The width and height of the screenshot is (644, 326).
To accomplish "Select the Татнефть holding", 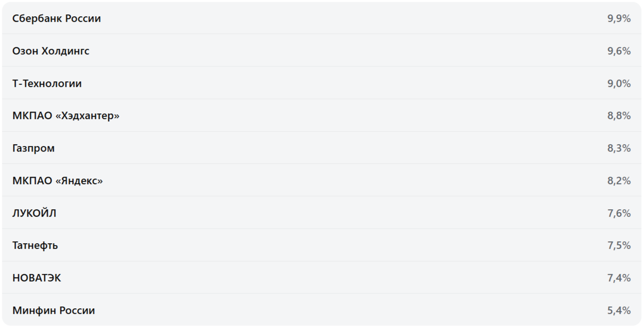I will coord(322,245).
